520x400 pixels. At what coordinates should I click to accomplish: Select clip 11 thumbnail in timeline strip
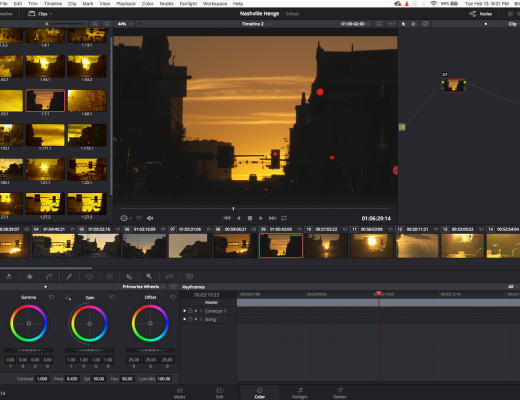pos(372,246)
